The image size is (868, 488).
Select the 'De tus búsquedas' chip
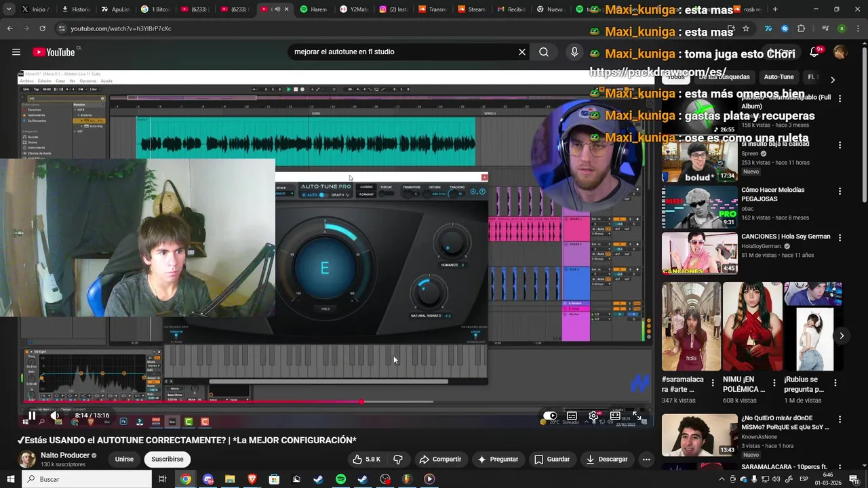pyautogui.click(x=724, y=77)
